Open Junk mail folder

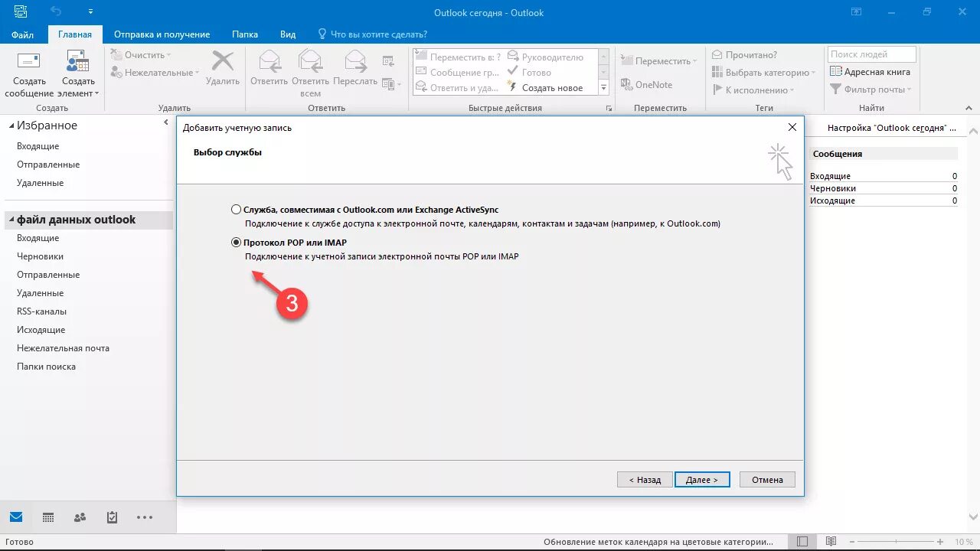click(x=63, y=348)
